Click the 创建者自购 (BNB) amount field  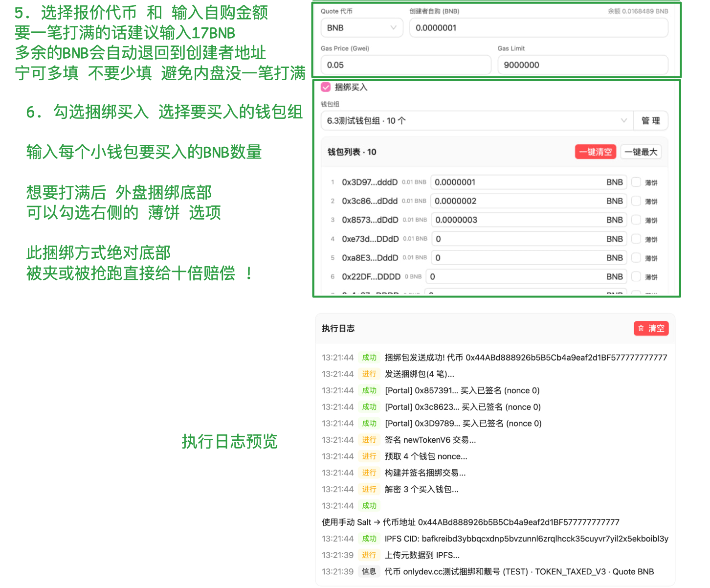tap(538, 28)
